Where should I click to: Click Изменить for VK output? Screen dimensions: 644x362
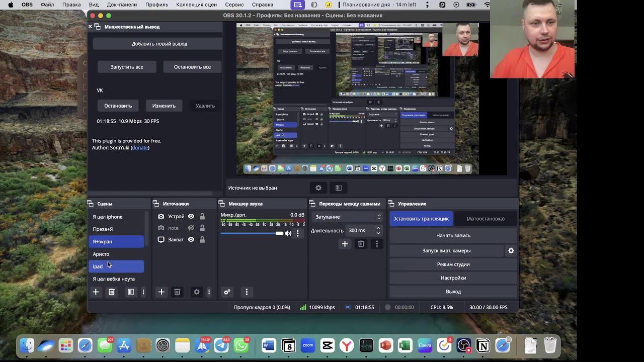click(164, 106)
